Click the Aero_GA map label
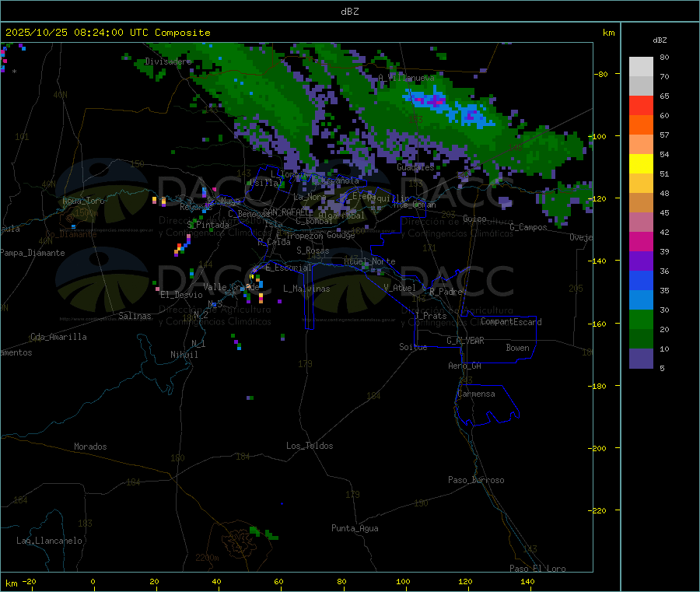Screen dimensions: 700x592 [x=465, y=366]
